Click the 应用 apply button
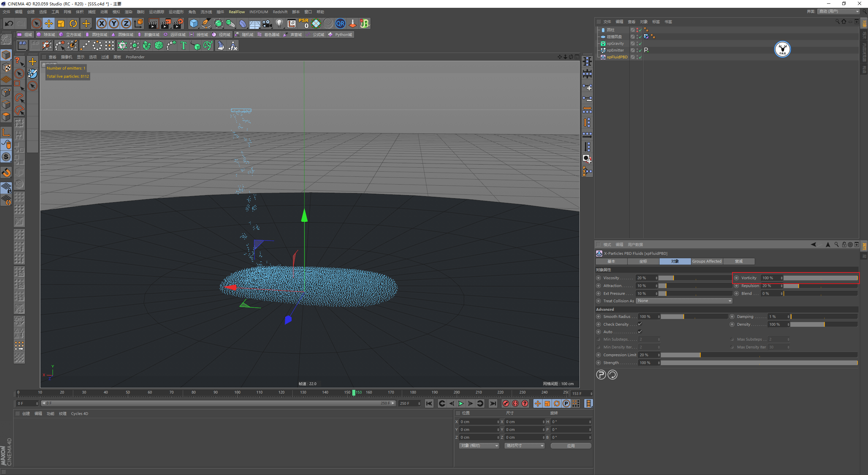Screen dimensions: 868x475 [x=571, y=445]
